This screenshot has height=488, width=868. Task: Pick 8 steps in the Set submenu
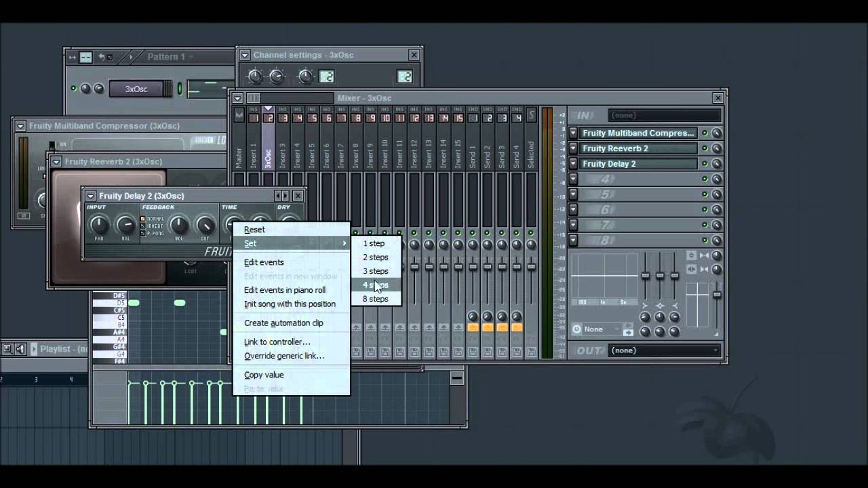(x=376, y=299)
